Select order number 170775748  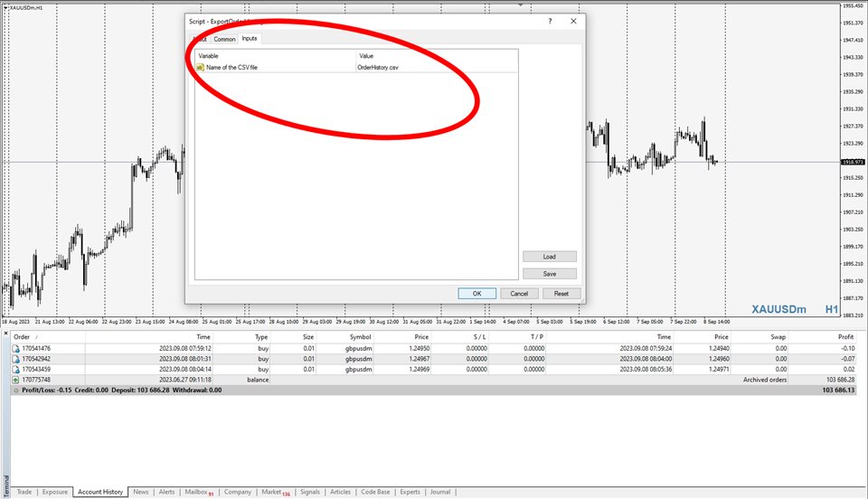(x=36, y=380)
